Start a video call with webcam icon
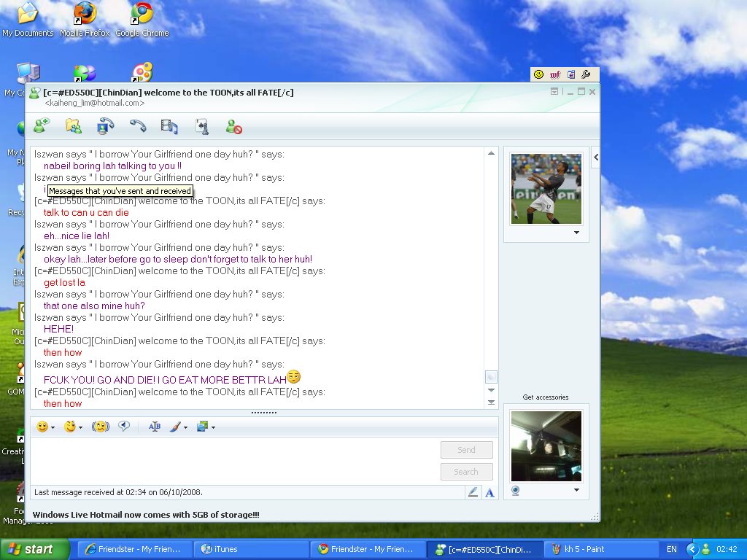Screen dimensions: 747x560 click(x=105, y=126)
